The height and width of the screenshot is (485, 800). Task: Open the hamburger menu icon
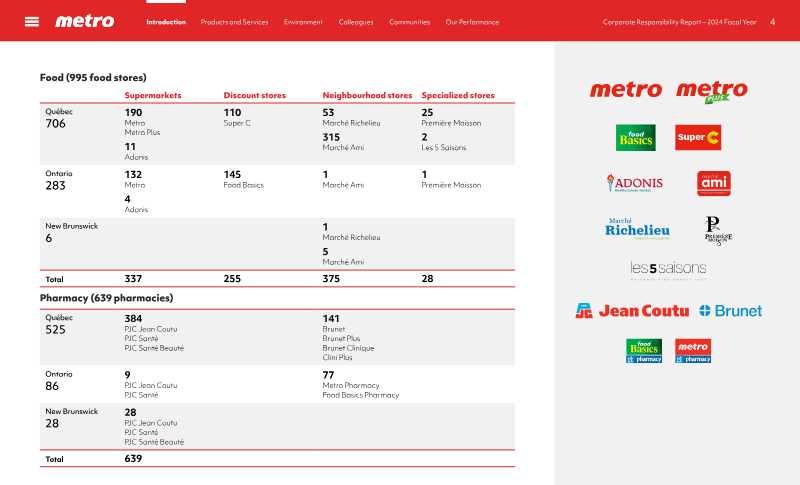(x=32, y=22)
